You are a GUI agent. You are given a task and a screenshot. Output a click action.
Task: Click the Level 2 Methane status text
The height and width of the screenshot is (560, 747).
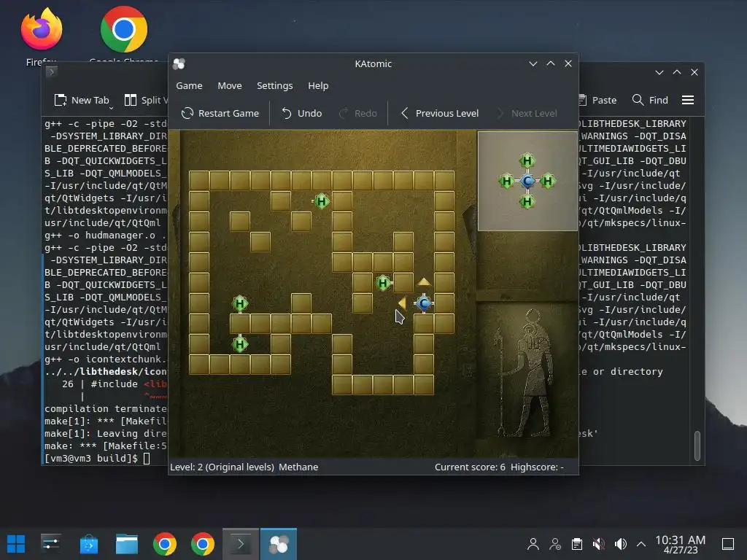(x=244, y=467)
